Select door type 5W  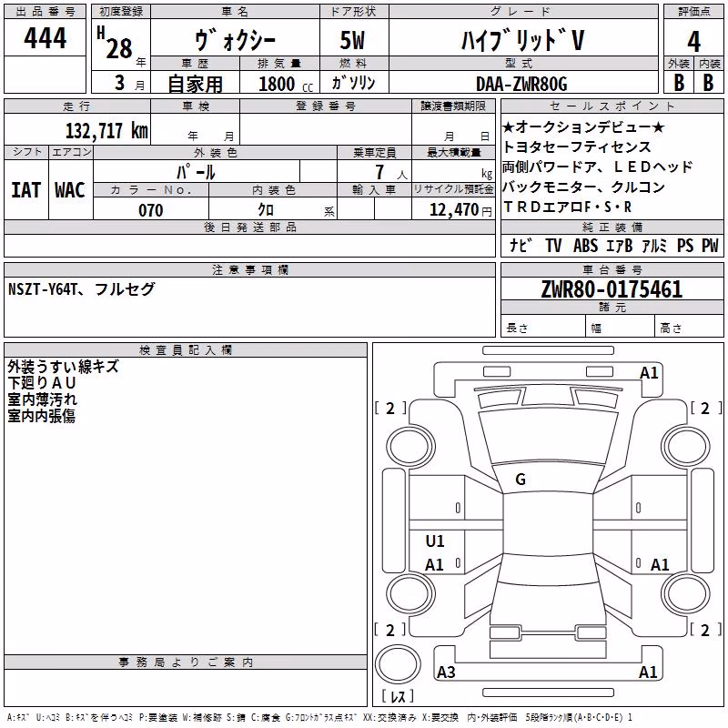pos(352,40)
